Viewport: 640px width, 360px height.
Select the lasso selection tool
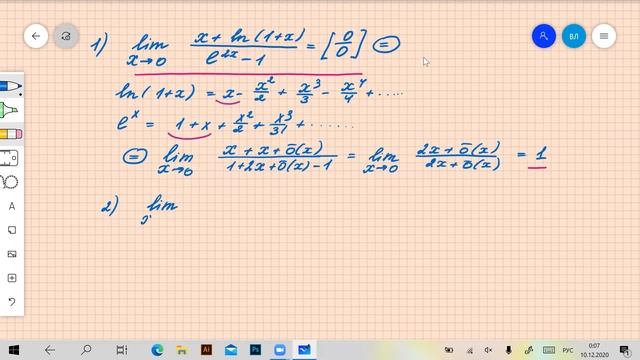tap(9, 182)
